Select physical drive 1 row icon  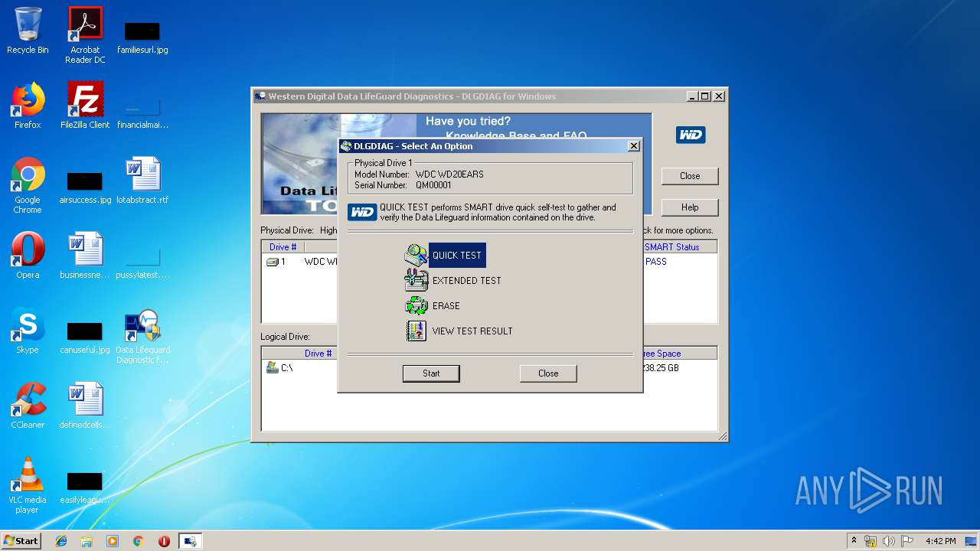272,262
